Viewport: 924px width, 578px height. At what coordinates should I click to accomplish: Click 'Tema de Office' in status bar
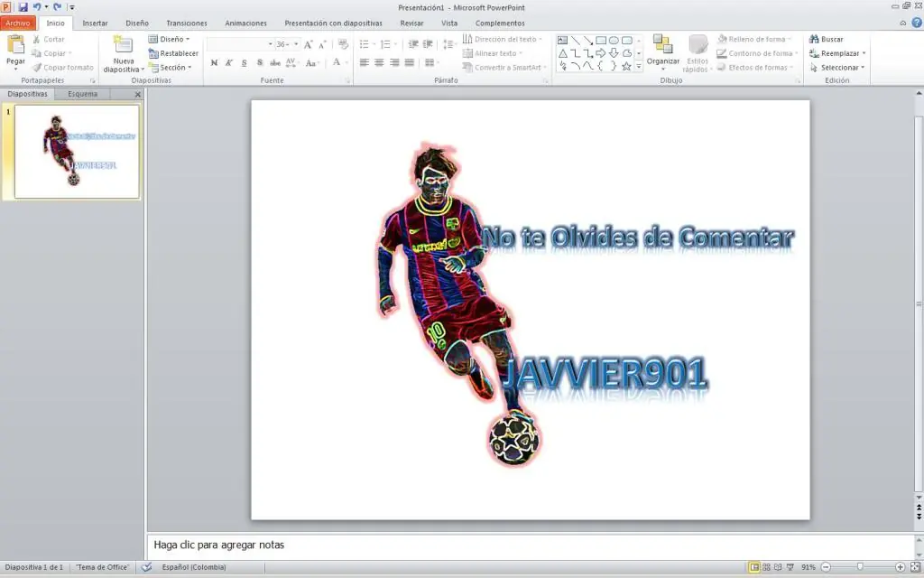(x=103, y=567)
